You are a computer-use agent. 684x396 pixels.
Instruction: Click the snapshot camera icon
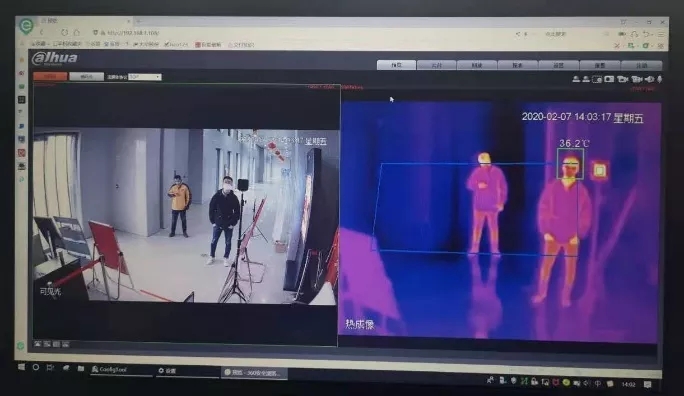pyautogui.click(x=609, y=79)
